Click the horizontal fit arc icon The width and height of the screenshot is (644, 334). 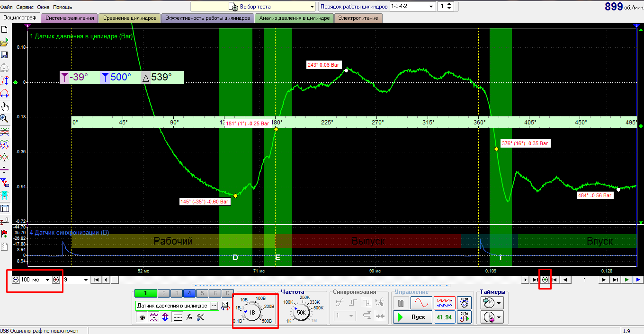(4, 93)
